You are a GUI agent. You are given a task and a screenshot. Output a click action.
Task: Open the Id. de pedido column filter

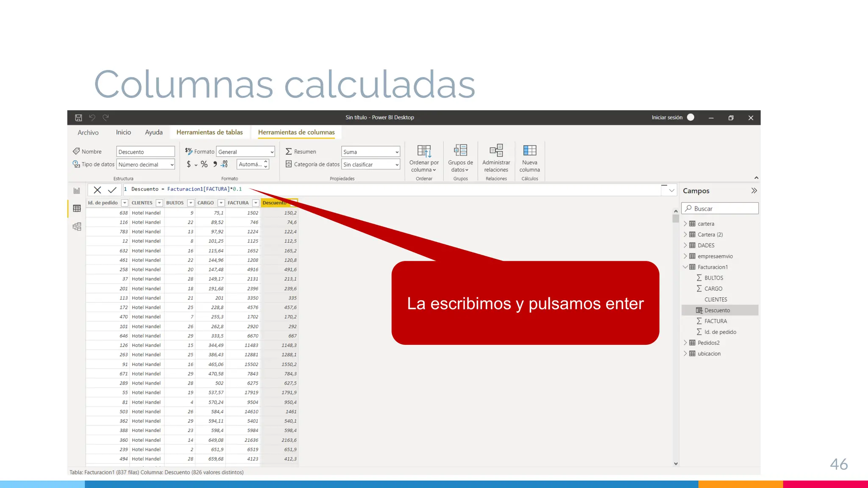point(125,203)
